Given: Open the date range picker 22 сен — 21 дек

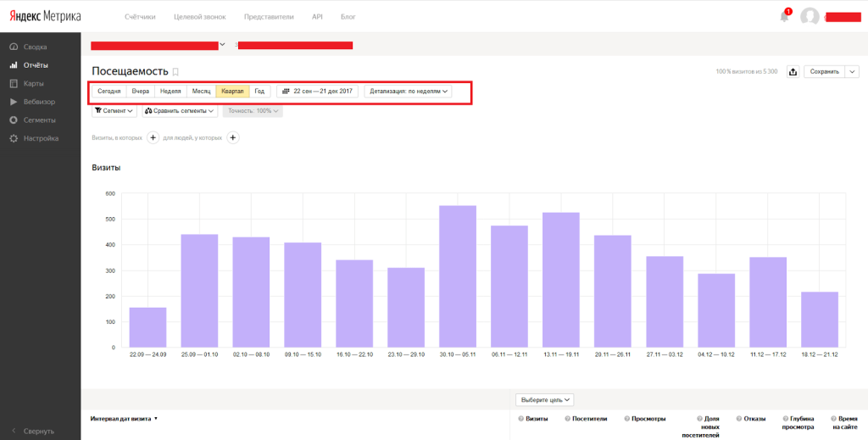Looking at the screenshot, I should point(317,91).
